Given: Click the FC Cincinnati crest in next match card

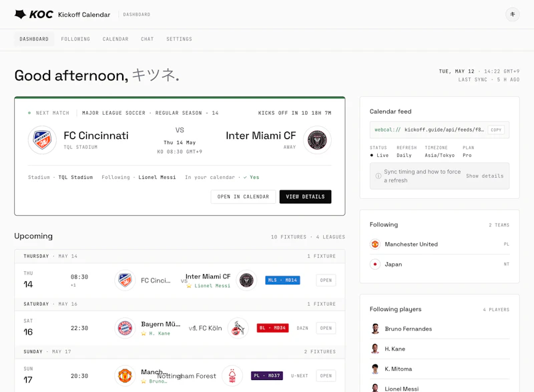Looking at the screenshot, I should coord(42,140).
